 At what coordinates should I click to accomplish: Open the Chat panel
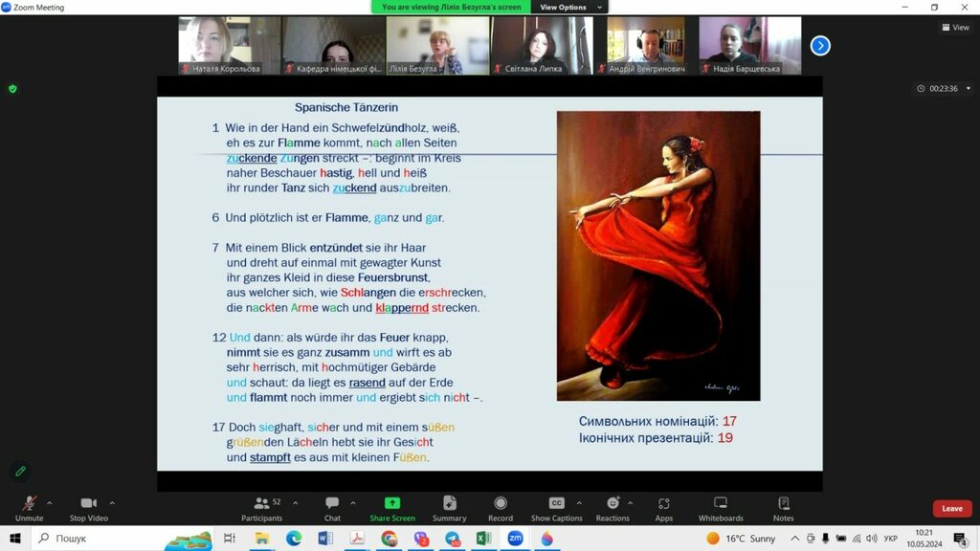(332, 509)
